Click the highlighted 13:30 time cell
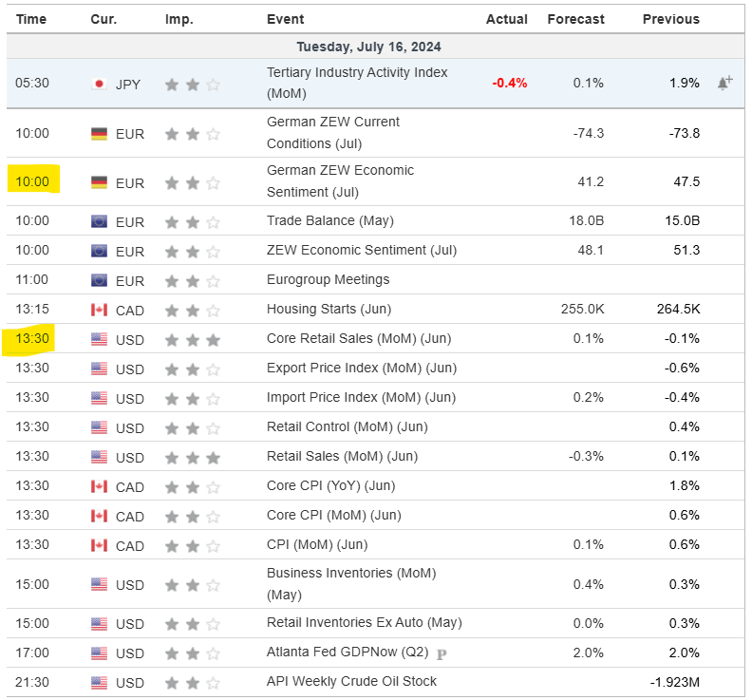The height and width of the screenshot is (700, 752). coord(32,339)
